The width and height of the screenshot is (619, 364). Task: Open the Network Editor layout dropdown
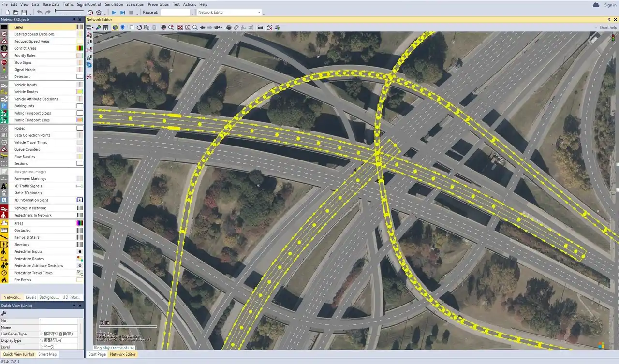pos(259,12)
